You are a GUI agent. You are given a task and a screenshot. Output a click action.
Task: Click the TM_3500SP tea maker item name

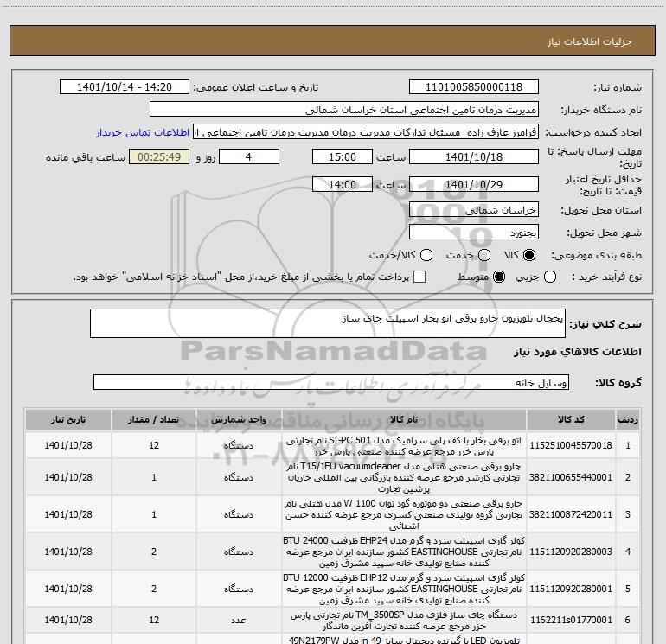(404, 621)
